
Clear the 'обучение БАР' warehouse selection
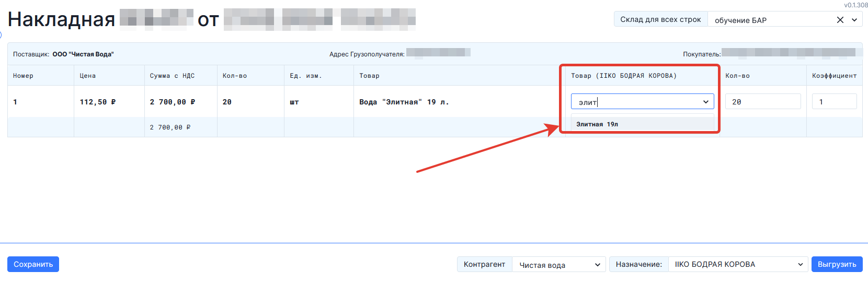coord(840,20)
